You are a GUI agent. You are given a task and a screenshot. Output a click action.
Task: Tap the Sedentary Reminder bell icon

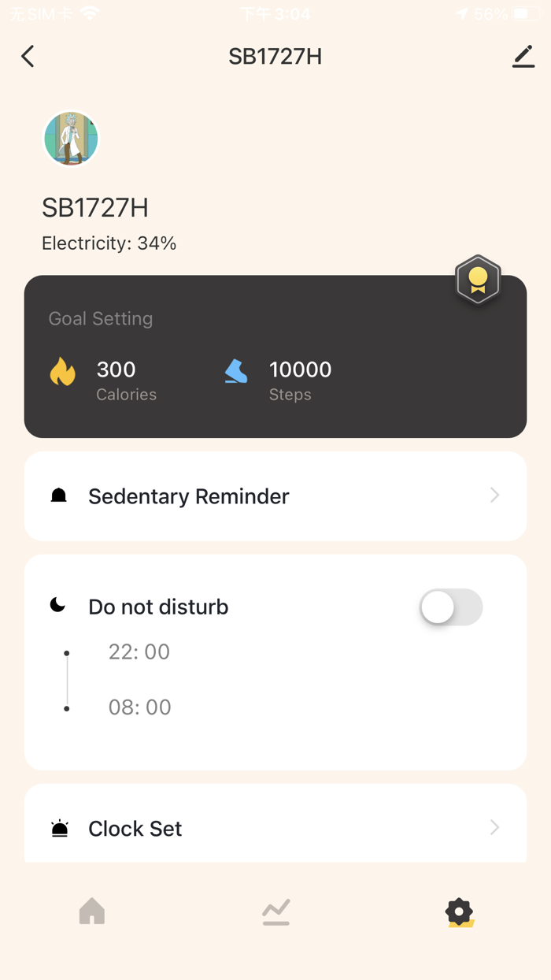pos(59,495)
